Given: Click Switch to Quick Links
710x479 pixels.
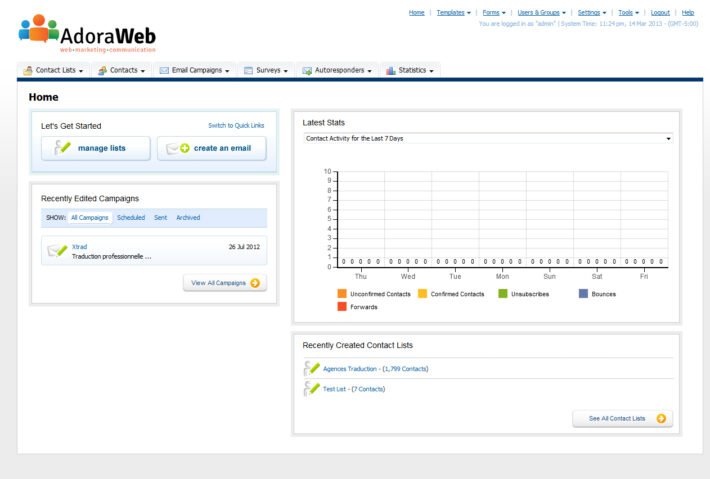Looking at the screenshot, I should click(236, 125).
